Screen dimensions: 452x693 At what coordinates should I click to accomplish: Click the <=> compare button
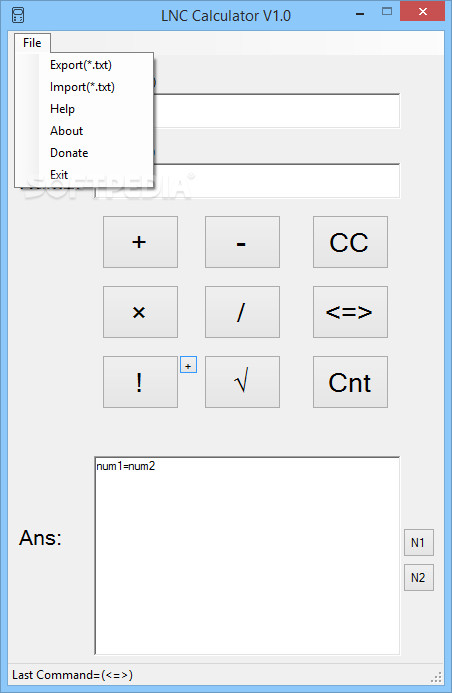(x=350, y=312)
